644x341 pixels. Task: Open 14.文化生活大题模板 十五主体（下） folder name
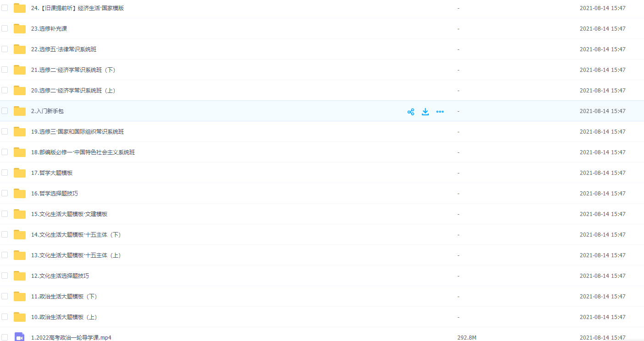pos(76,235)
